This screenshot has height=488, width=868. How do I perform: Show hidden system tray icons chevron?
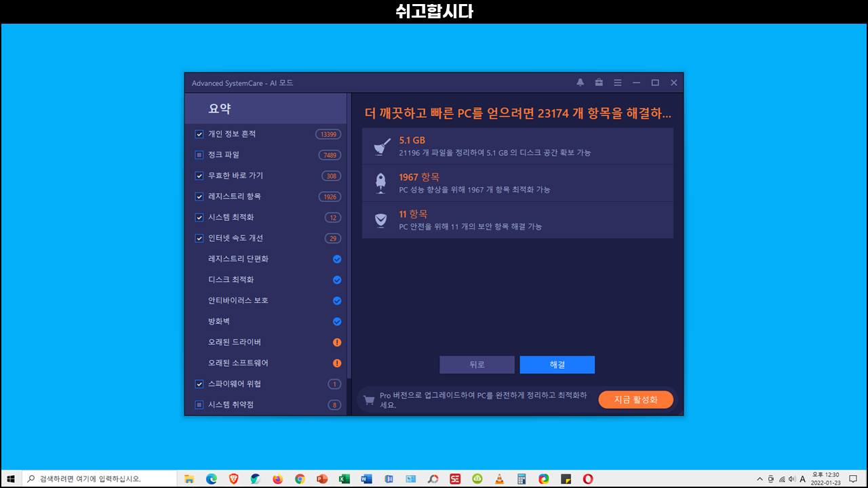click(759, 479)
